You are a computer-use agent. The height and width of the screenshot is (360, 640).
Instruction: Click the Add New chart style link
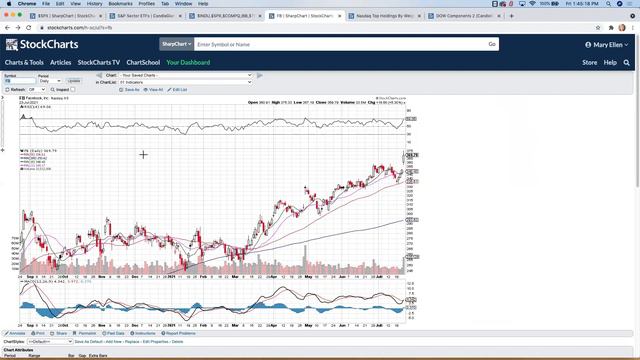pos(114,342)
